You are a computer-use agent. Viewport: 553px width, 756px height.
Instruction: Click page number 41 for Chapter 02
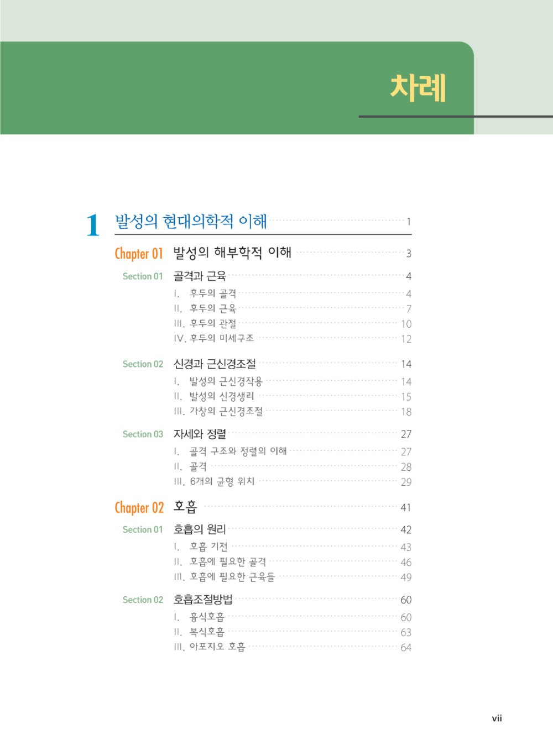405,507
